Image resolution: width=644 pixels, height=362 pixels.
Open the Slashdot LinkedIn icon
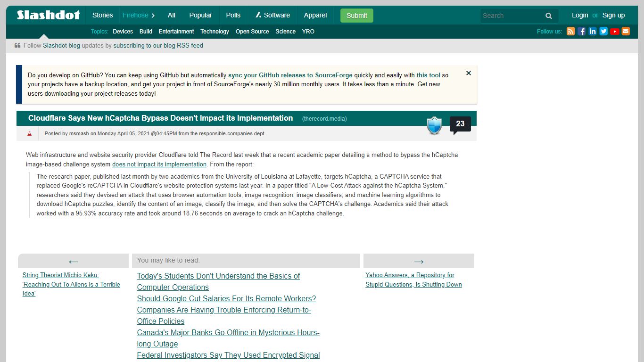[593, 32]
